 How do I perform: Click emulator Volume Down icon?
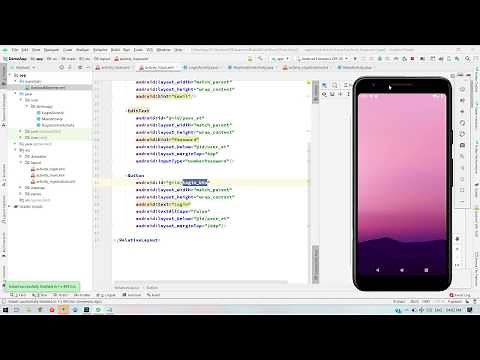tap(462, 112)
